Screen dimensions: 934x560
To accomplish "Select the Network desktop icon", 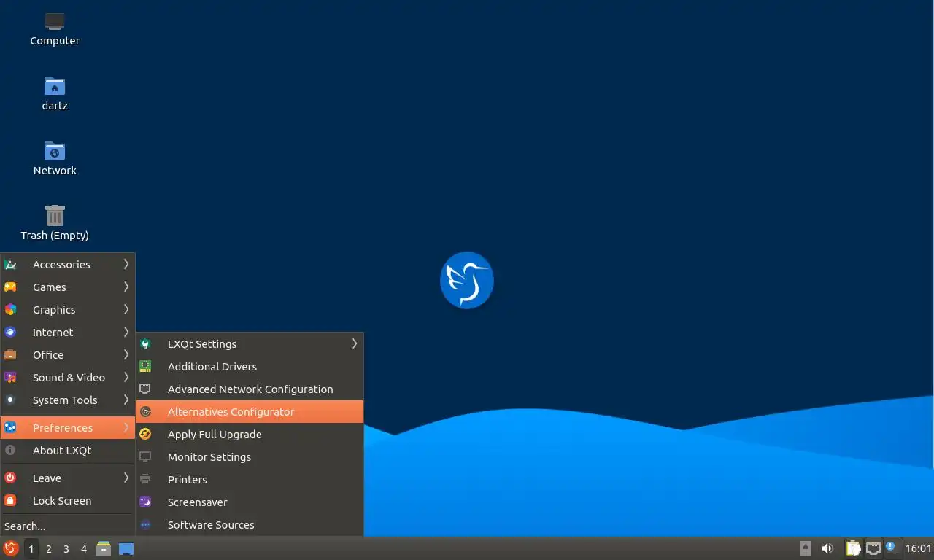I will pyautogui.click(x=55, y=158).
